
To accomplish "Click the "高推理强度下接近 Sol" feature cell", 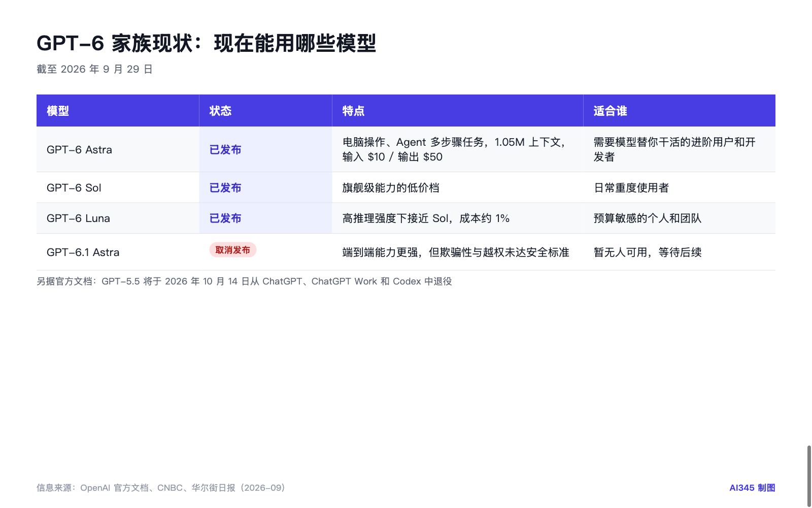I will tap(458, 218).
